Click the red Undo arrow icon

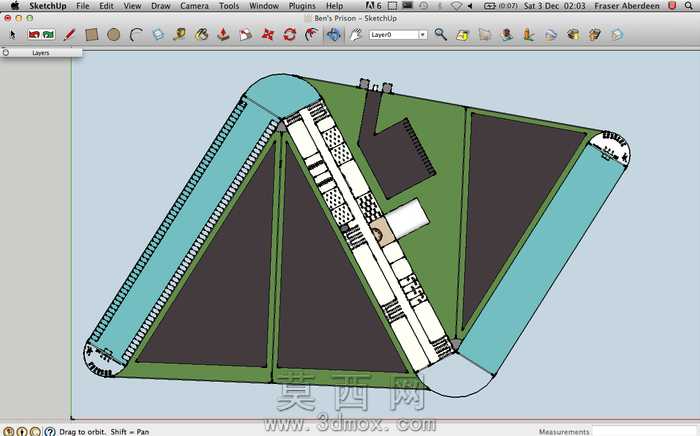pyautogui.click(x=34, y=34)
